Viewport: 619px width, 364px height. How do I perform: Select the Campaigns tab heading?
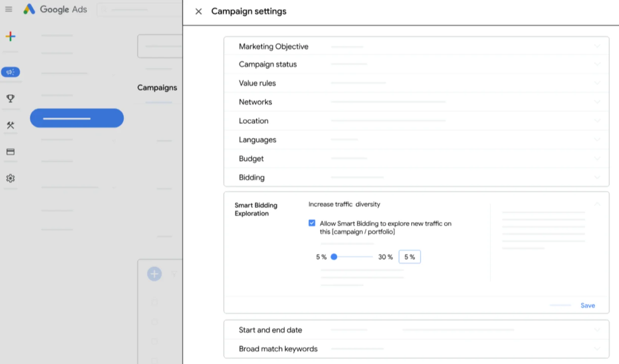pos(157,88)
